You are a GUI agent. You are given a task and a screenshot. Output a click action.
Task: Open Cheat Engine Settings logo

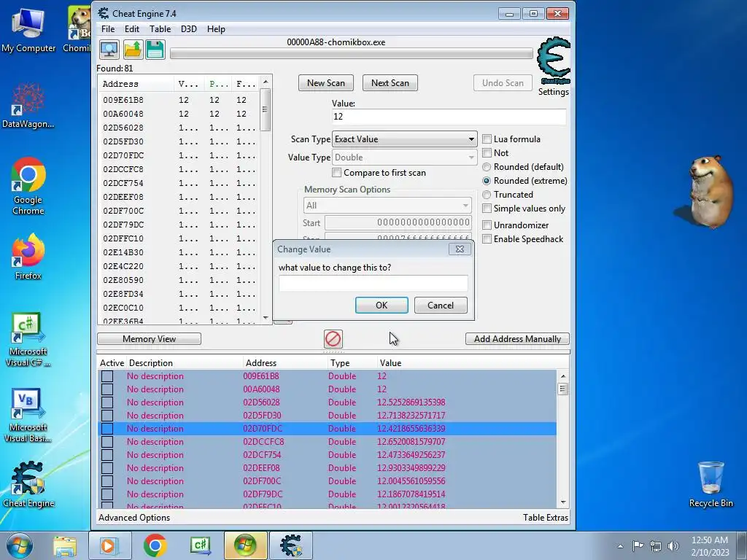[554, 61]
